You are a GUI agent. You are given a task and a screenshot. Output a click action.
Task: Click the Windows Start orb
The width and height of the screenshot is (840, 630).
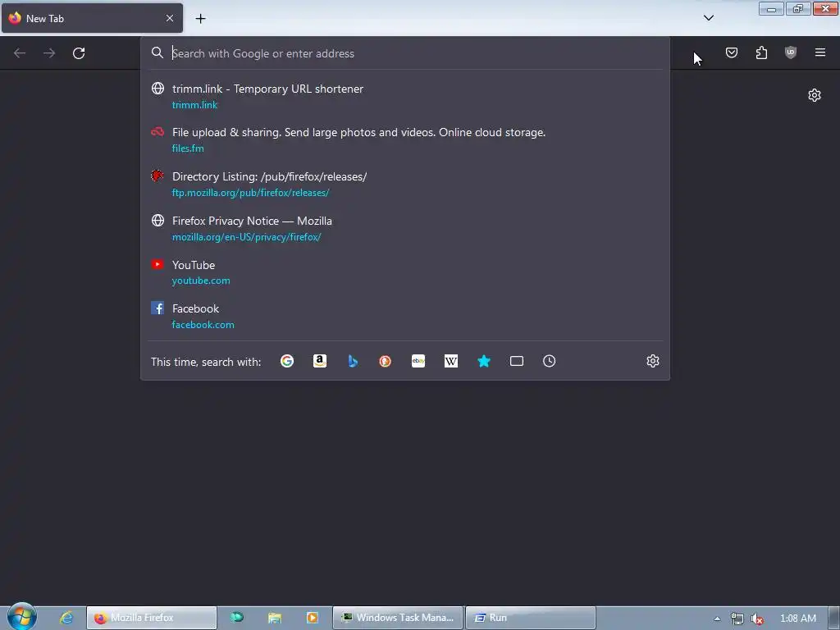[x=22, y=617]
